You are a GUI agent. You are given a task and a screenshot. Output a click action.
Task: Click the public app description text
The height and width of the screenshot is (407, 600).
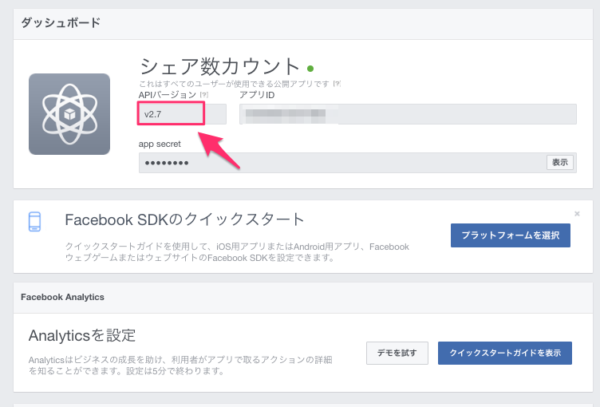pos(234,84)
